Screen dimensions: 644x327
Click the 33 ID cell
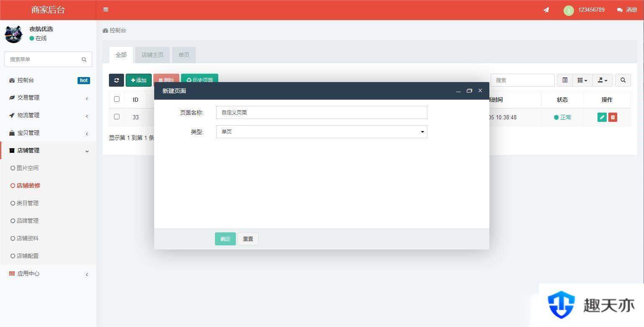coord(136,117)
